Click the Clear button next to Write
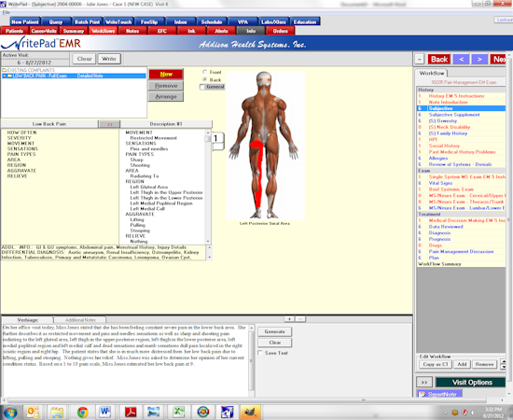The height and width of the screenshot is (420, 513). point(84,59)
